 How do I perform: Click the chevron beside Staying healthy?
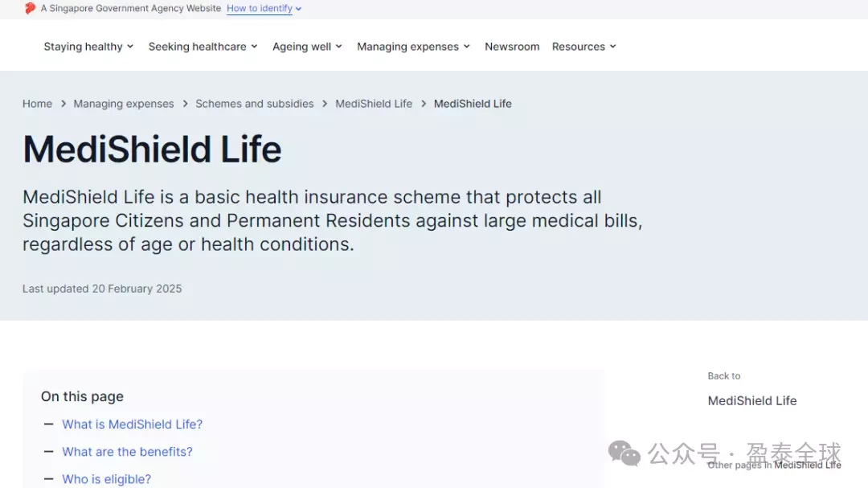tap(130, 47)
